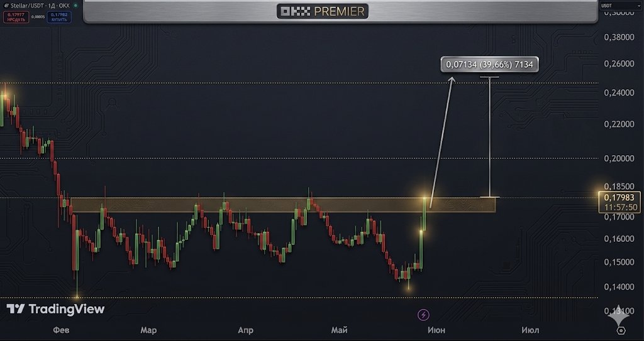This screenshot has height=341, width=644.
Task: Click the 0,24000 price scale label
Action: pyautogui.click(x=619, y=93)
